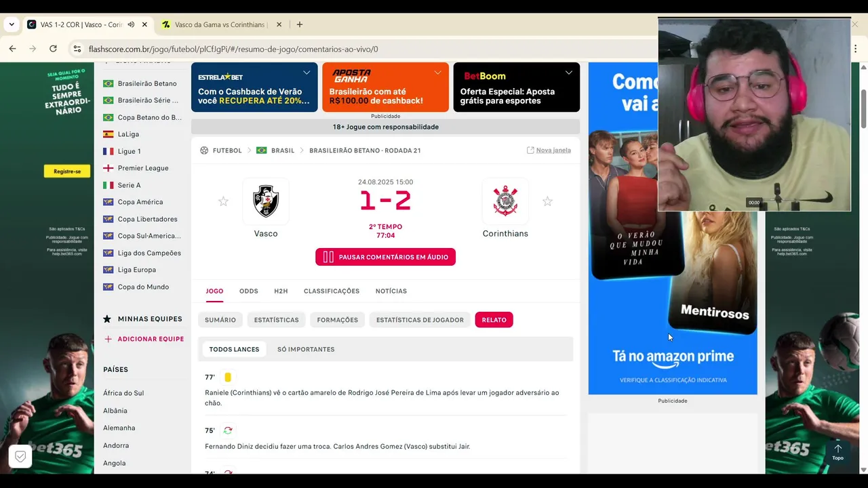Select Albânia country

click(x=115, y=411)
